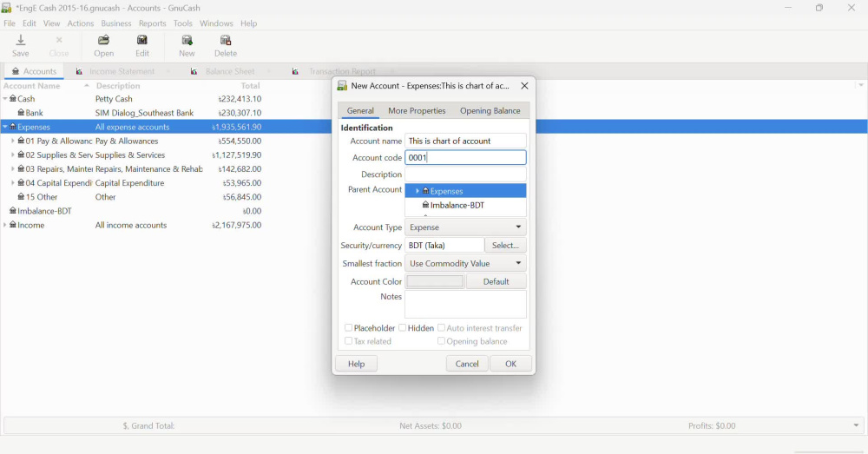Viewport: 868px width, 454px height.
Task: Collapse the Expenses account row
Action: point(5,127)
